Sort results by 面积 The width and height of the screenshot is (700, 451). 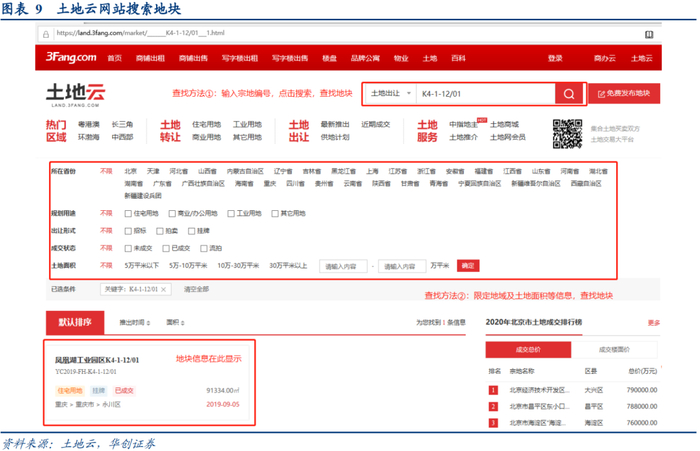(175, 322)
